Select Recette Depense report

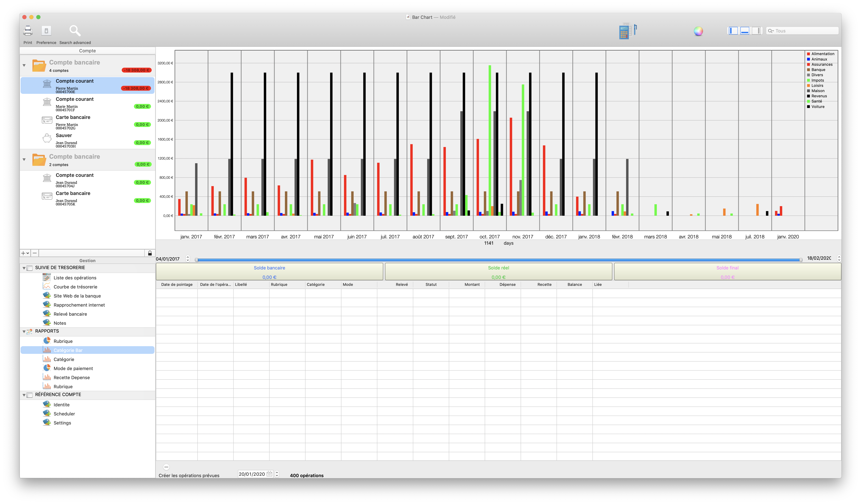tap(71, 378)
